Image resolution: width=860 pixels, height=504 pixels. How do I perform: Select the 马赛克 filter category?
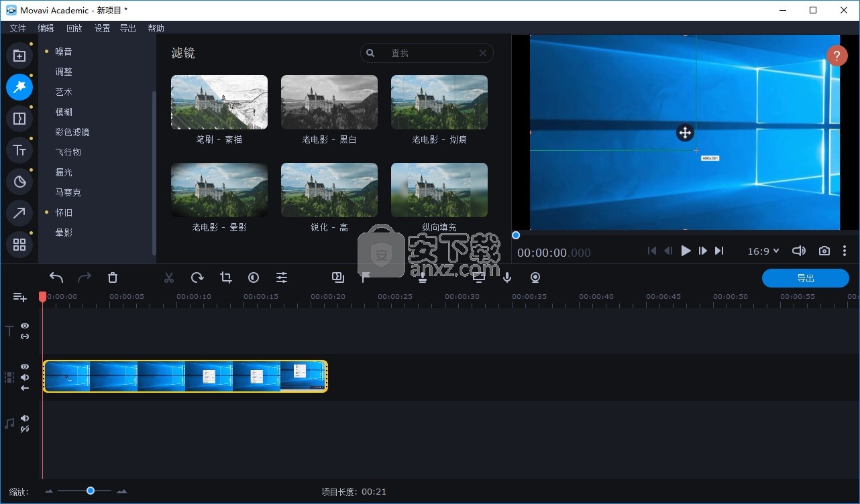click(x=68, y=192)
